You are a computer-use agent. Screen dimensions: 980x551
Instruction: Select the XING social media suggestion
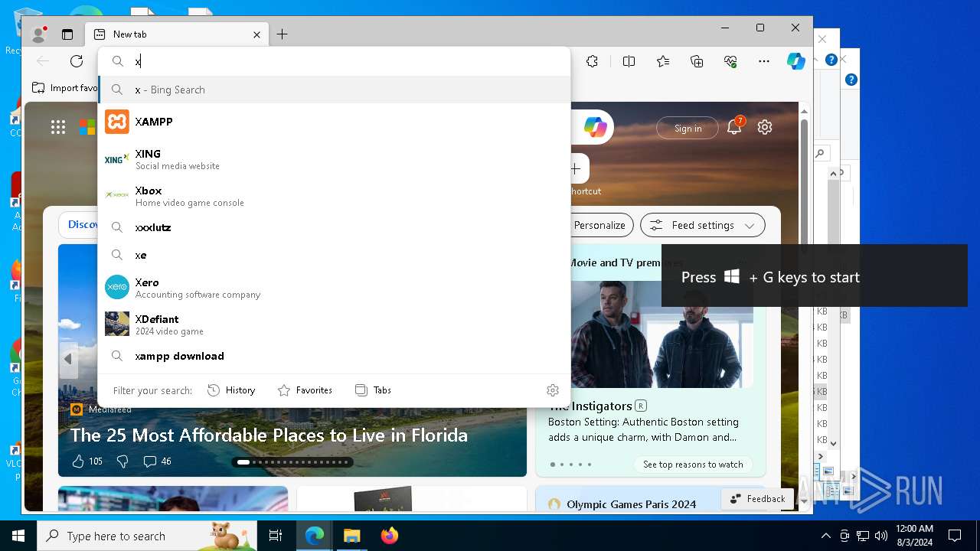coord(335,159)
